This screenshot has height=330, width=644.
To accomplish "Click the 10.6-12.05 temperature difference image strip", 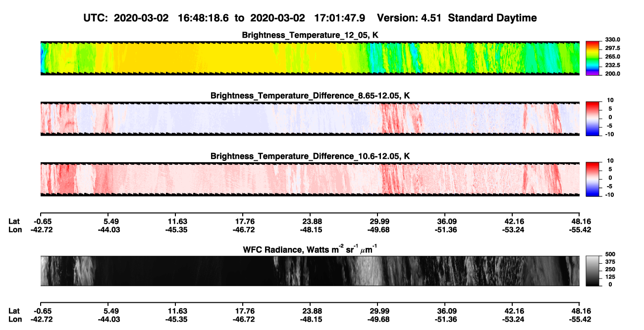I will (310, 179).
